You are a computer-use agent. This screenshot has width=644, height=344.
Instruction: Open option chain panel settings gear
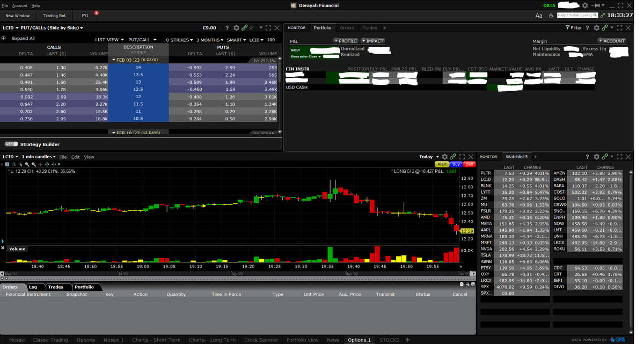(x=236, y=27)
